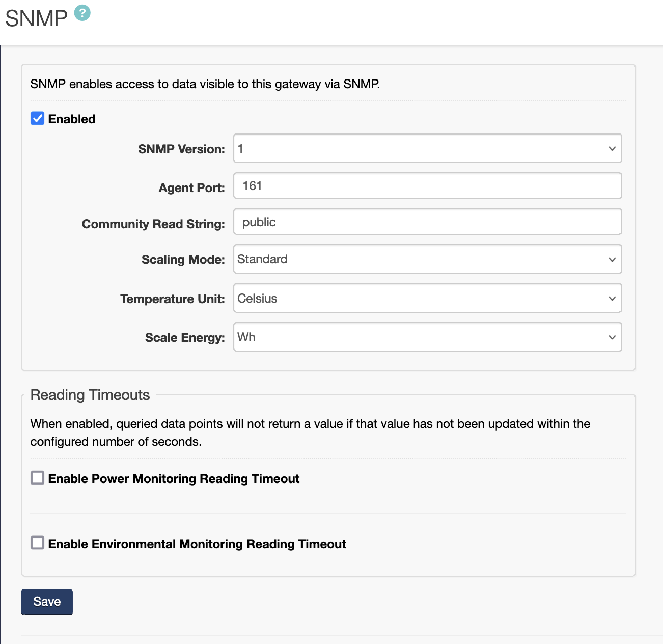Expand the Scaling Mode dropdown
Screen dimensions: 663x644
pyautogui.click(x=427, y=259)
